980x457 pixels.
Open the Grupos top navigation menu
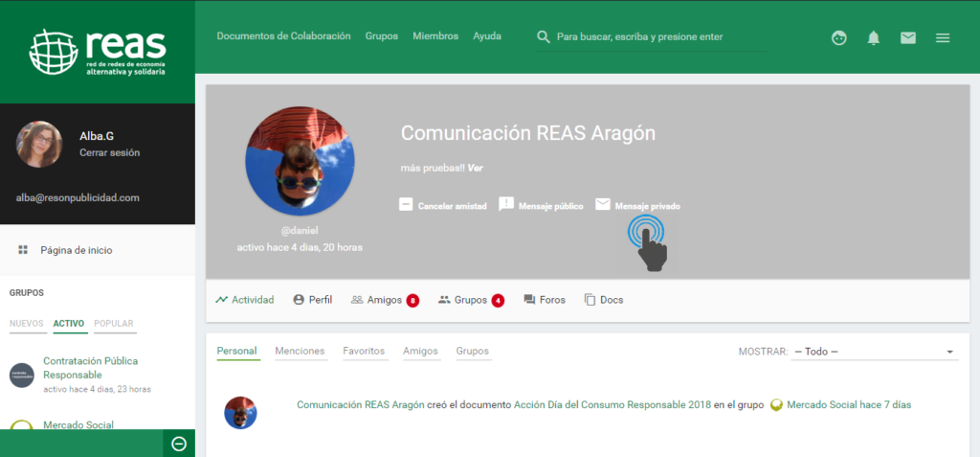coord(382,36)
